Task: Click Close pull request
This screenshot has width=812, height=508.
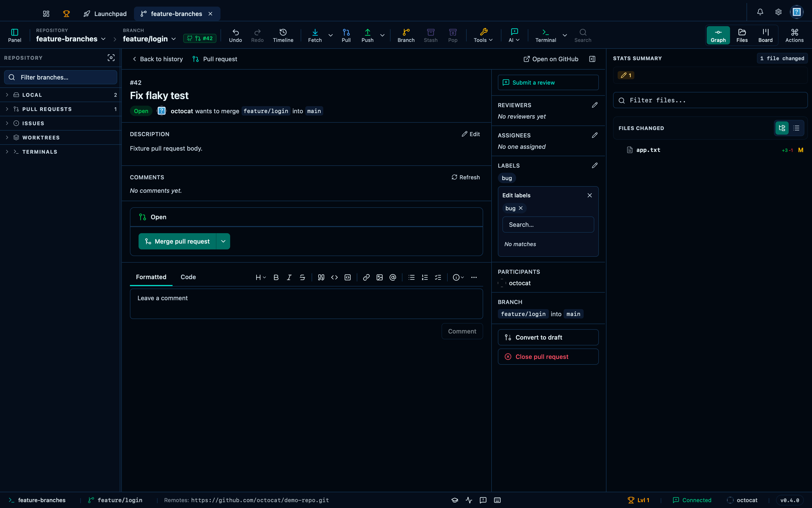Action: point(548,357)
